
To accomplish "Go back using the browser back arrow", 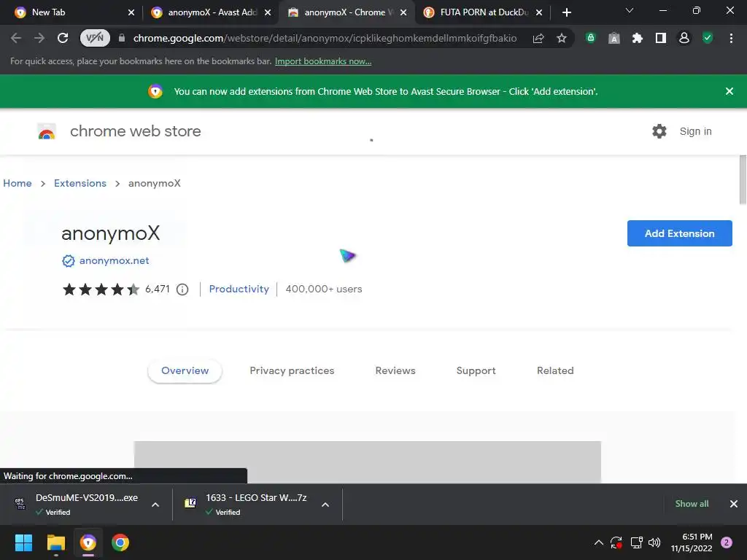I will (16, 38).
